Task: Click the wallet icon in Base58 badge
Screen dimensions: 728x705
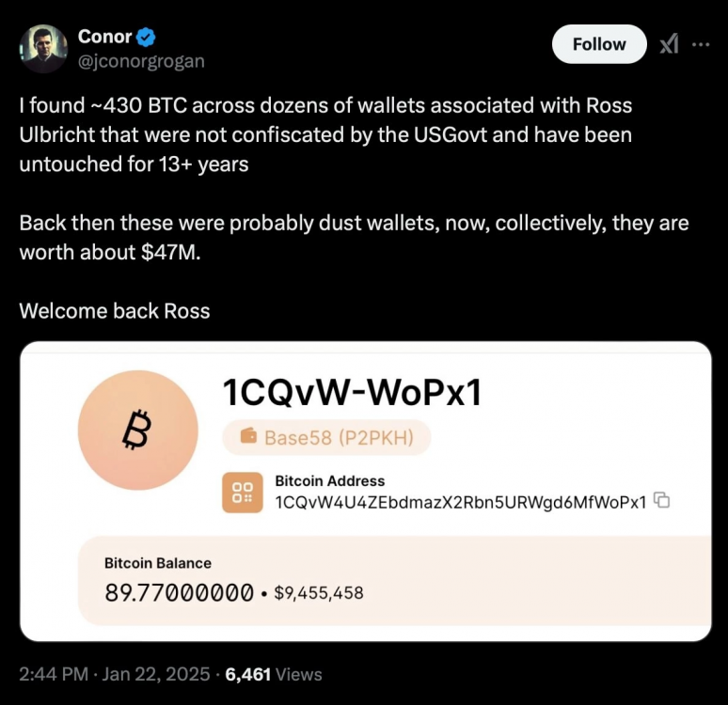Action: (x=249, y=437)
